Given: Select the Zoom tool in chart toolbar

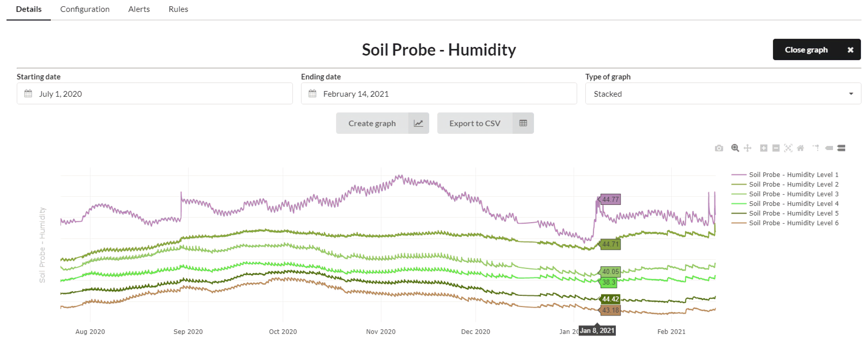Looking at the screenshot, I should [735, 148].
